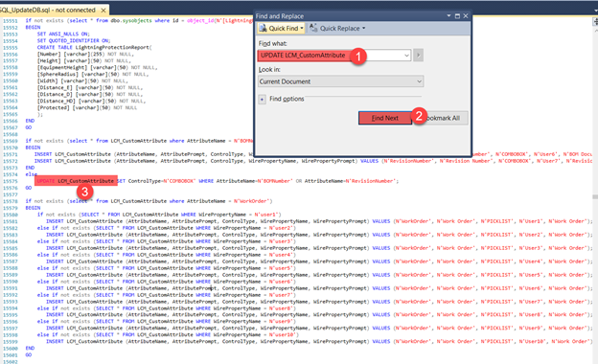Click the [Distance_HD] column definition line
Image resolution: width=598 pixels, height=364 pixels.
tap(92, 101)
